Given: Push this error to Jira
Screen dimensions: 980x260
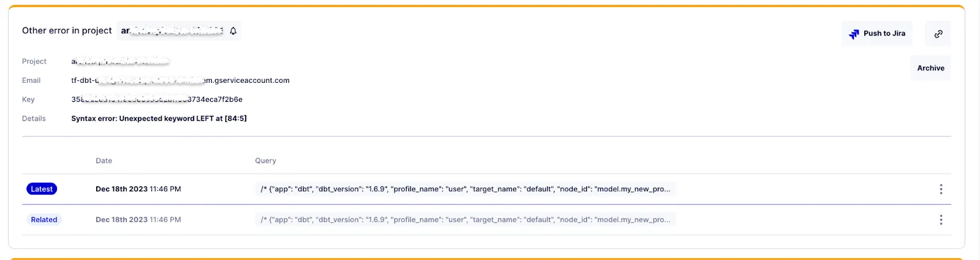Looking at the screenshot, I should 877,34.
